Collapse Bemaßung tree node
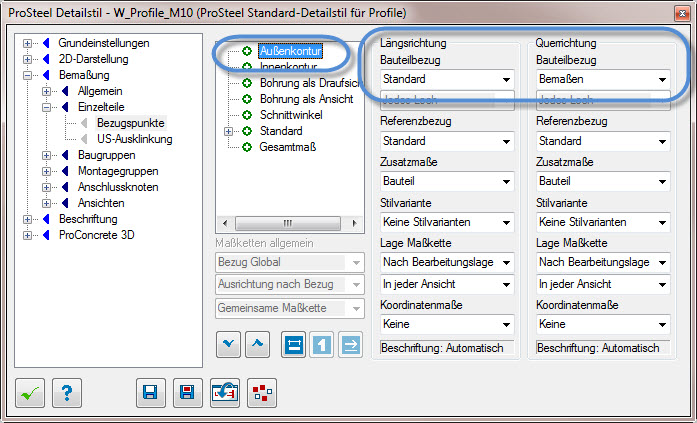 tap(28, 76)
